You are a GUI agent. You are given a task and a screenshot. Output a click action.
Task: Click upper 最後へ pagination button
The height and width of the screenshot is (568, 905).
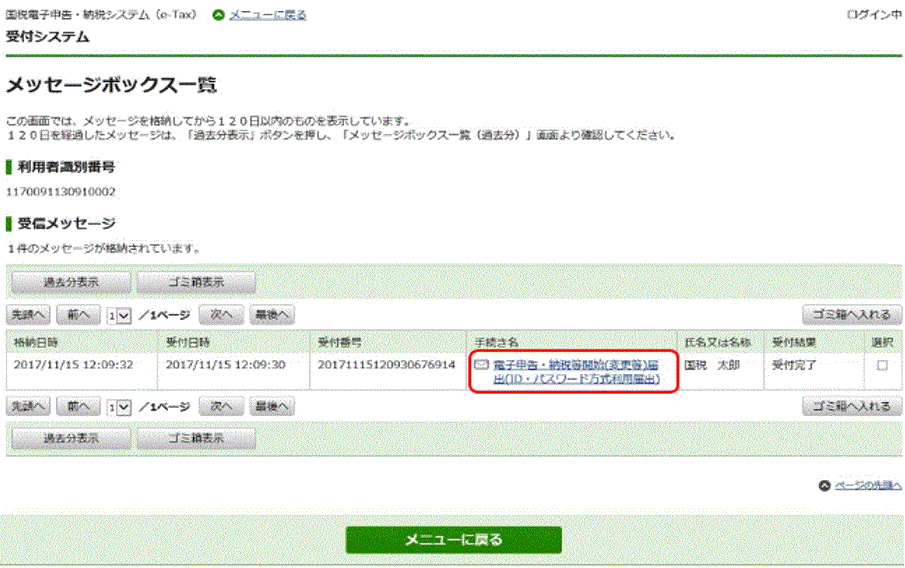click(272, 315)
